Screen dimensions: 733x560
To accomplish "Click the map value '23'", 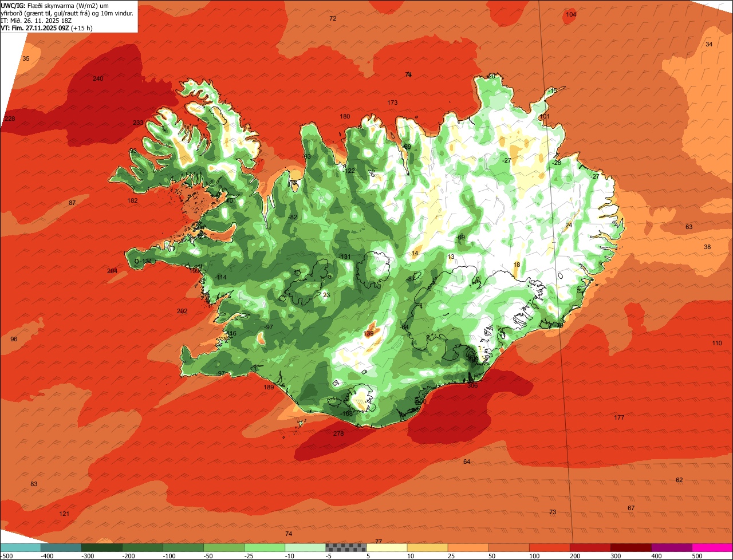I will 326,295.
